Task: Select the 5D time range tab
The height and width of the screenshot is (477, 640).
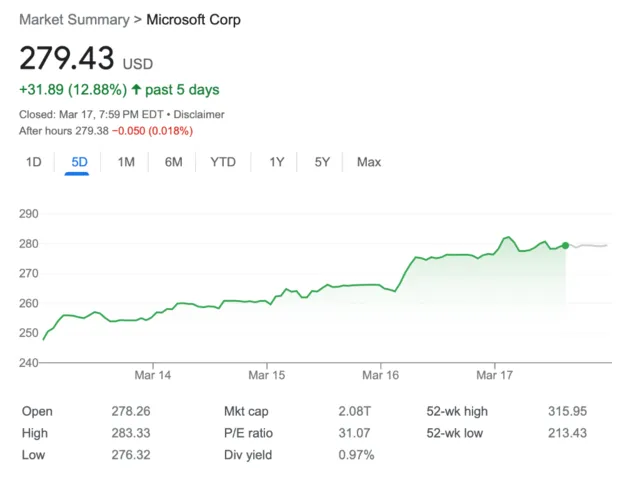Action: pyautogui.click(x=78, y=162)
